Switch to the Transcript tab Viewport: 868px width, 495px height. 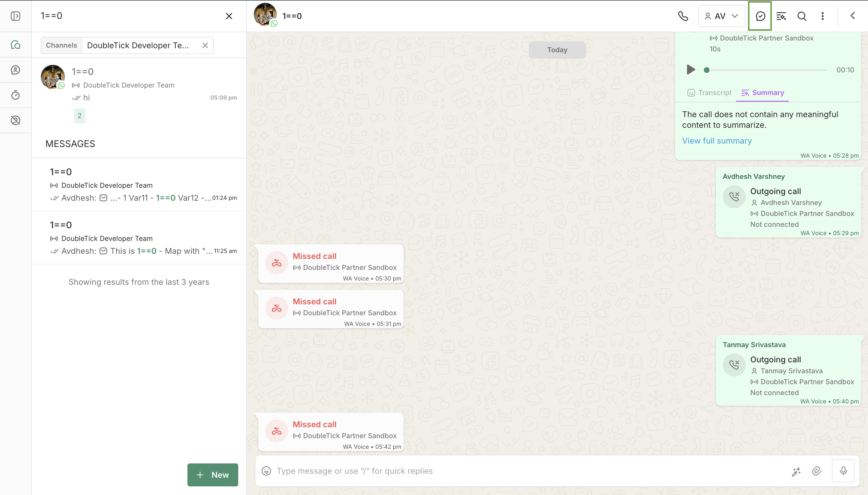[709, 93]
